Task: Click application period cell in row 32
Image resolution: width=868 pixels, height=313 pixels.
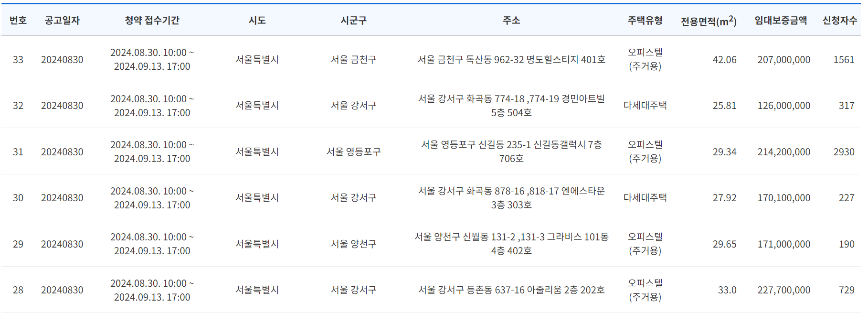Action: pos(152,106)
